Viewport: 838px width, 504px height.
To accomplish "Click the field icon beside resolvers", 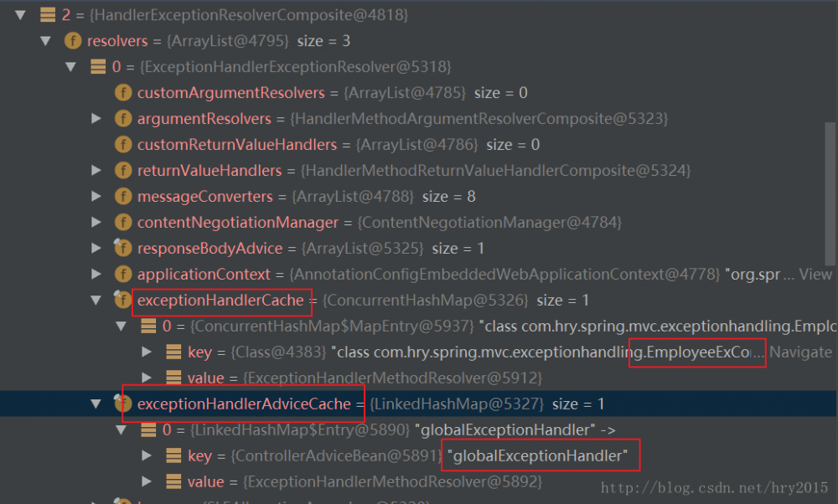I will coord(73,40).
